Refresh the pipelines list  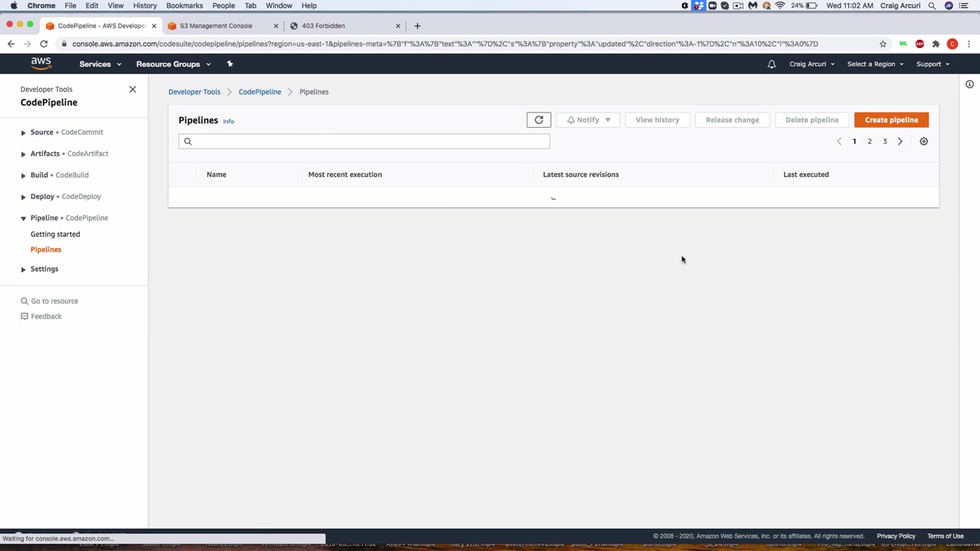point(538,120)
